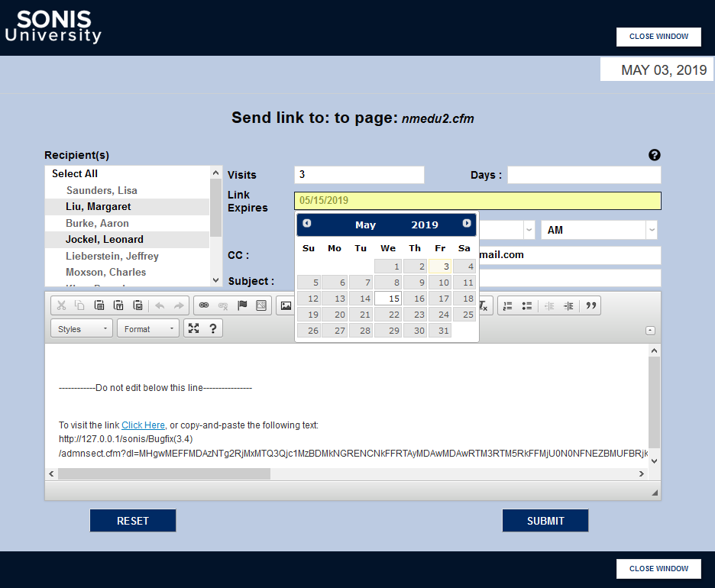Go to next month in calendar
This screenshot has width=715, height=588.
(467, 223)
